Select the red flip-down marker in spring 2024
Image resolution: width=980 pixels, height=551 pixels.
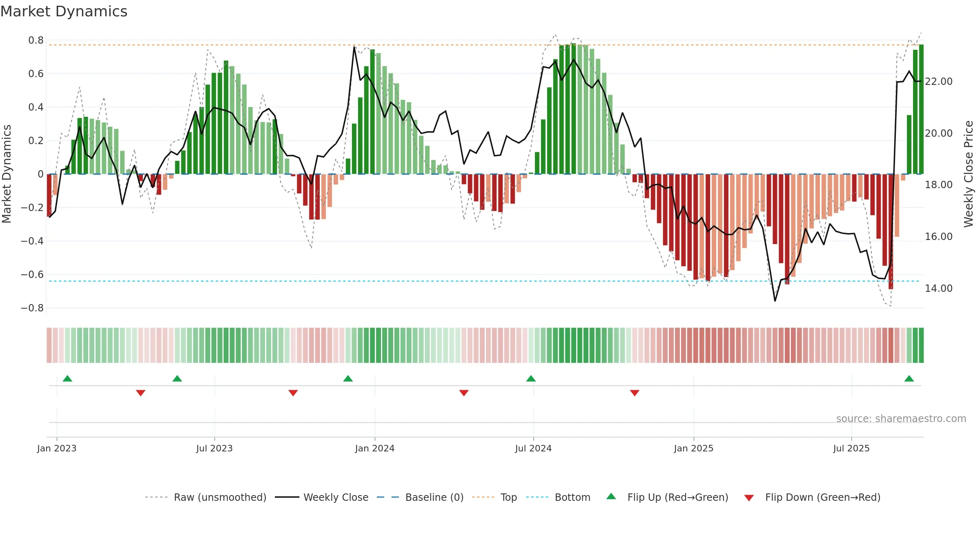(464, 393)
